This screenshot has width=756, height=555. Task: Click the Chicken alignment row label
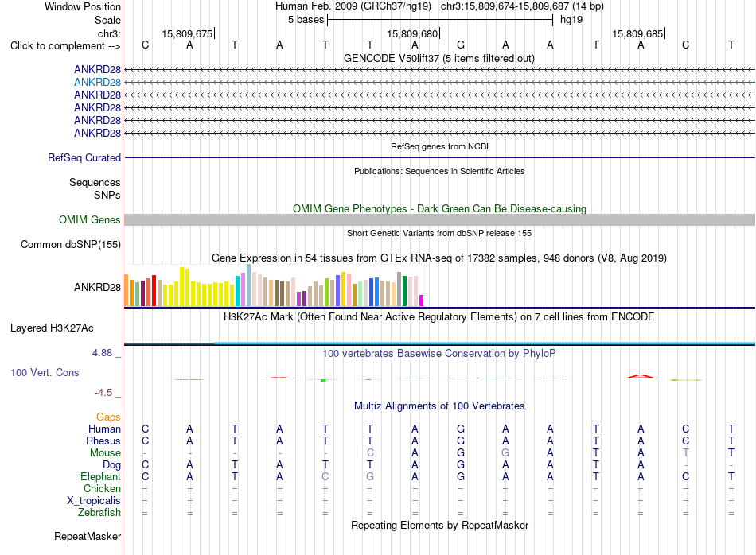point(102,488)
